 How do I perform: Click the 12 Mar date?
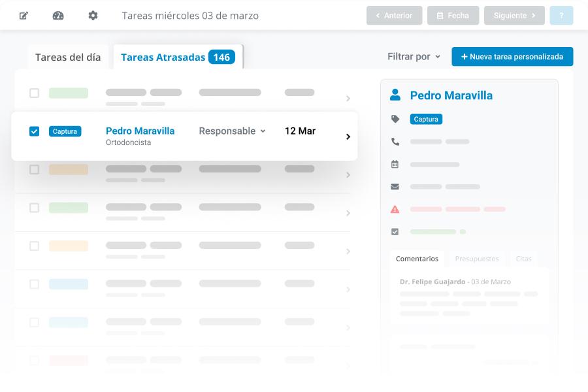click(x=300, y=131)
